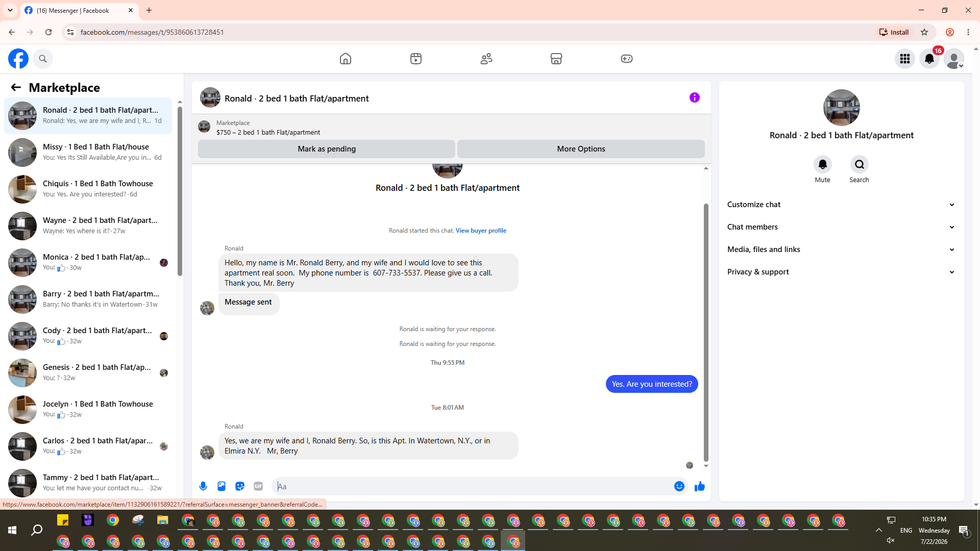Open the taskbar clock and calendar
The image size is (980, 551).
click(x=934, y=531)
